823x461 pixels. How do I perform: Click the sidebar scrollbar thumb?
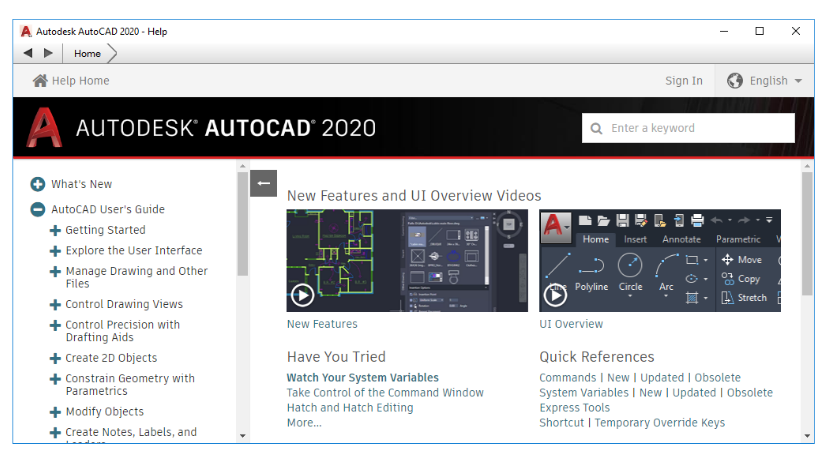tap(242, 224)
